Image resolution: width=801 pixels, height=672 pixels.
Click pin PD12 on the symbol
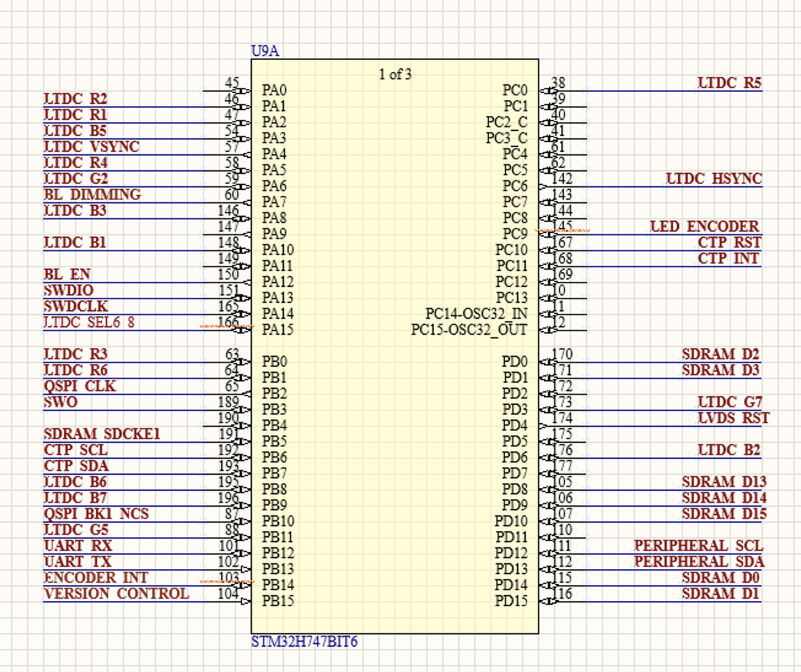point(511,553)
